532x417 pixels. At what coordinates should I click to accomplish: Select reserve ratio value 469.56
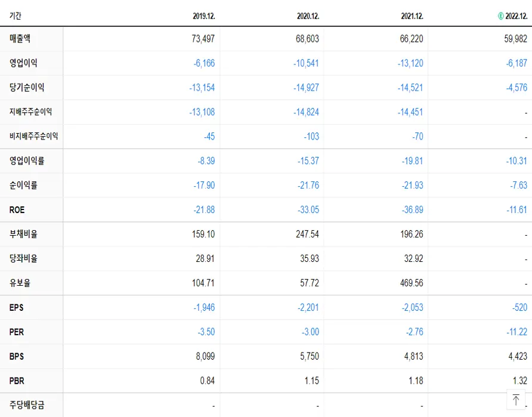tap(412, 283)
